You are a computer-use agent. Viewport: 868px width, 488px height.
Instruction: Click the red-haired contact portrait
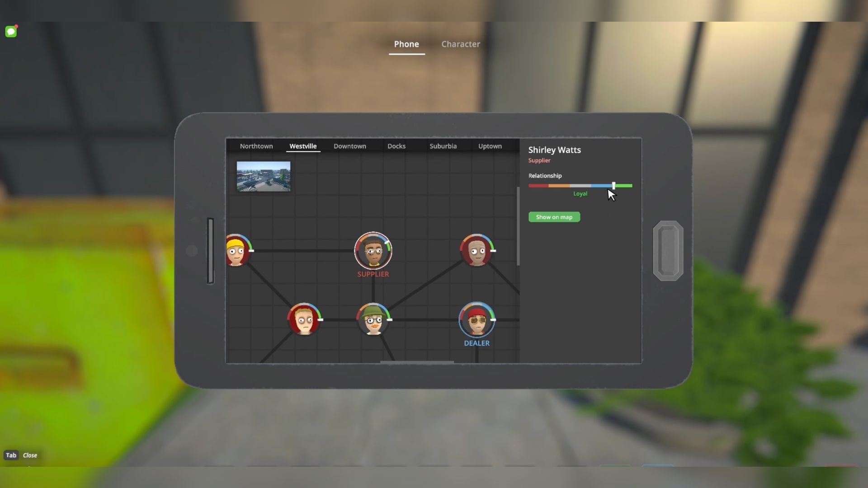click(x=304, y=320)
